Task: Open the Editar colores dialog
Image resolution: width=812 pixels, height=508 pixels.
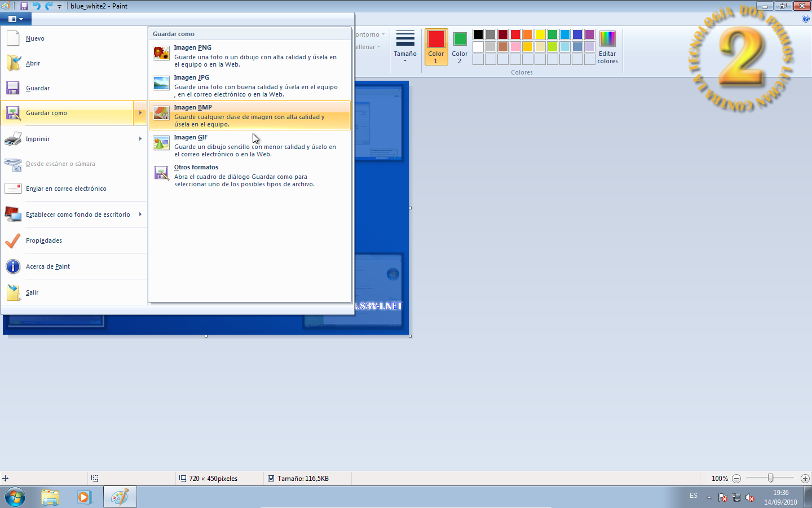Action: point(607,47)
